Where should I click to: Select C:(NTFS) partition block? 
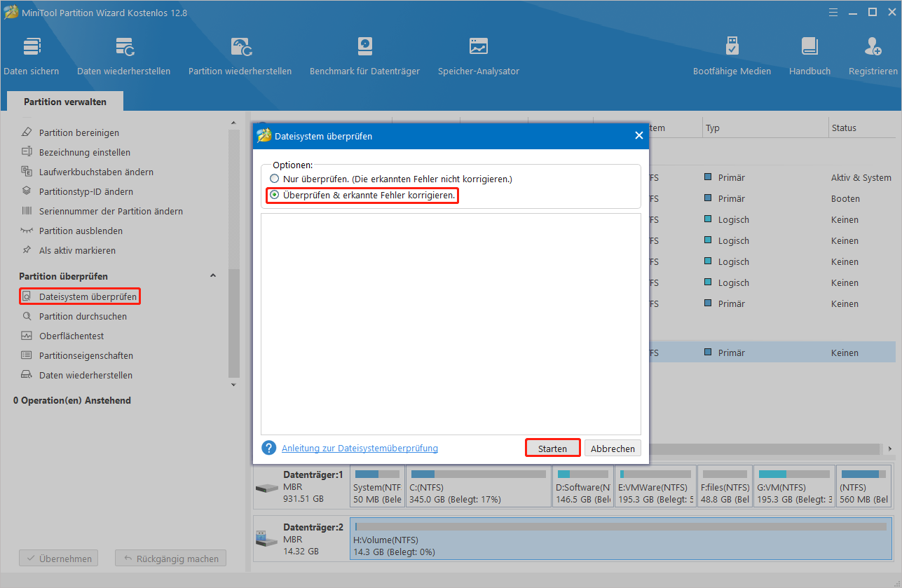pyautogui.click(x=479, y=486)
